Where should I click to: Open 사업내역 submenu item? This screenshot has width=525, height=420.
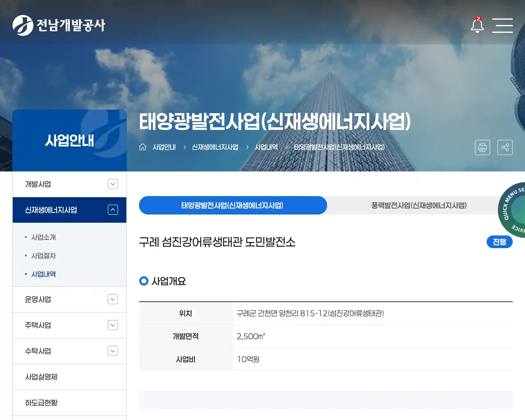coord(43,274)
